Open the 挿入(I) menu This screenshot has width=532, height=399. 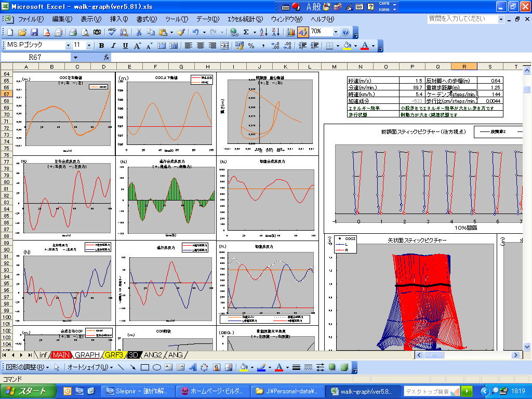(119, 19)
